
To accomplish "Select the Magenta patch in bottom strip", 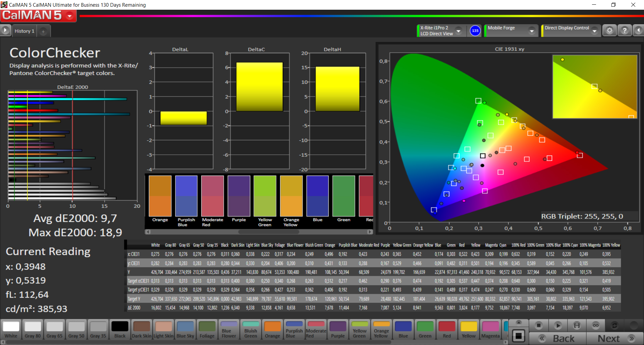I will 490,330.
